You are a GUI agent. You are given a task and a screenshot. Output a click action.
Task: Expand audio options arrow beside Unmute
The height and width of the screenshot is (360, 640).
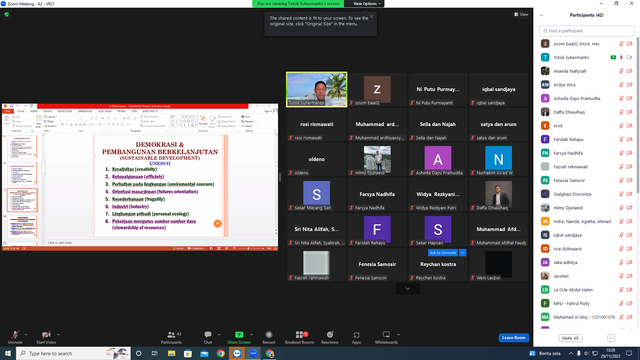pos(26,335)
